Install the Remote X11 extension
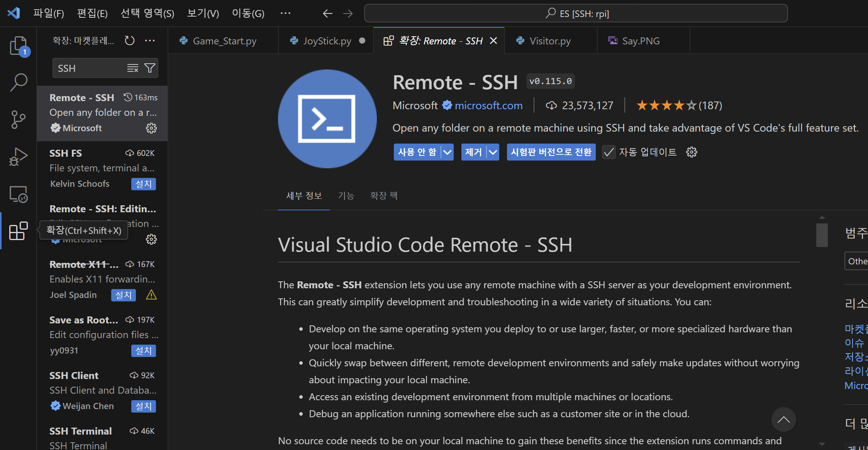The width and height of the screenshot is (868, 450). point(124,295)
